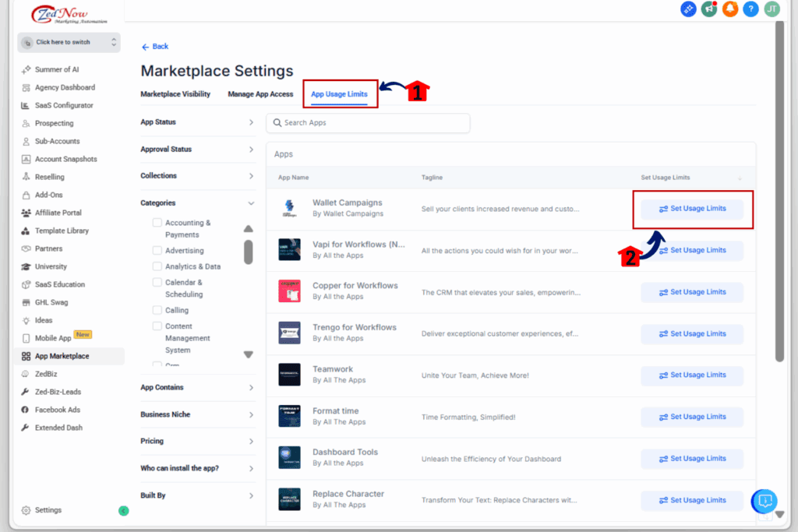
Task: Open Account Snapshots page
Action: click(65, 159)
